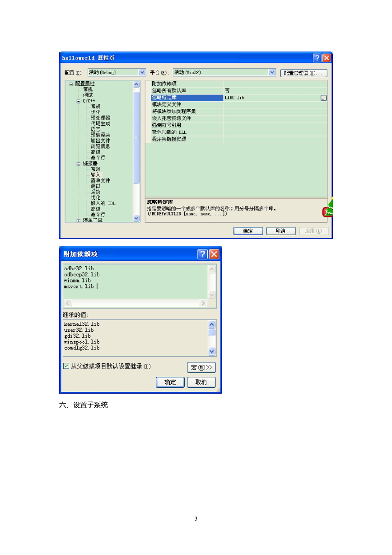Select the 忽略所有默认库 property row
Viewport: 392px width, 555px height.
tap(239, 91)
